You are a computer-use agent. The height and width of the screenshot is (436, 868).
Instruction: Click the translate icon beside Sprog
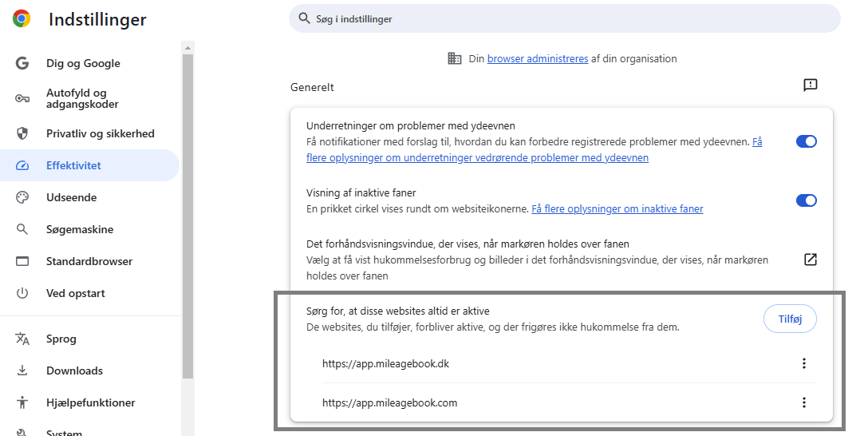click(x=22, y=339)
